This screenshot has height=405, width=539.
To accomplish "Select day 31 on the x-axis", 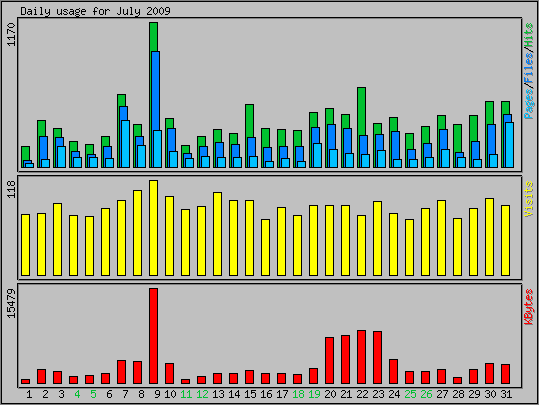I will [x=506, y=394].
